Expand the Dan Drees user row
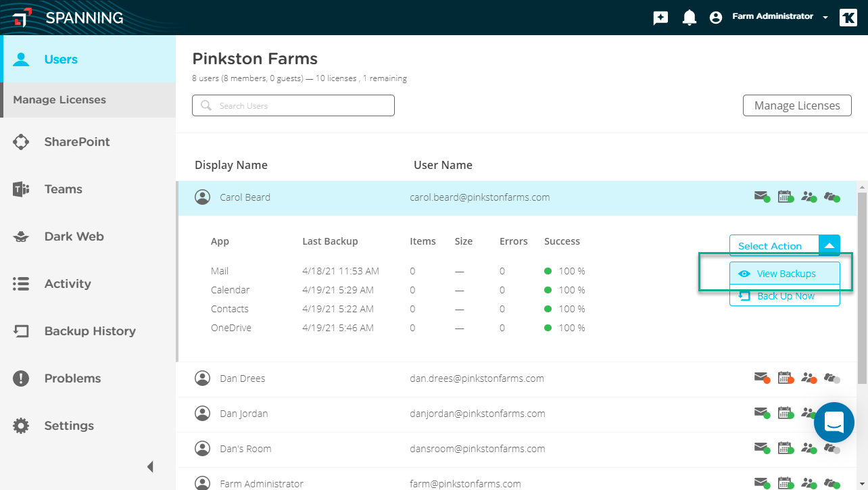This screenshot has width=868, height=490. (516, 378)
